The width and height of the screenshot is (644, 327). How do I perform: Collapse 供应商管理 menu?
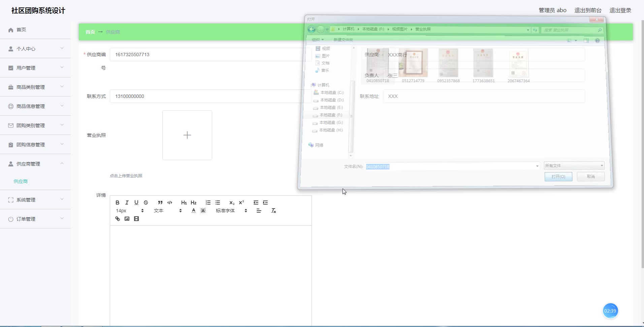[35, 164]
